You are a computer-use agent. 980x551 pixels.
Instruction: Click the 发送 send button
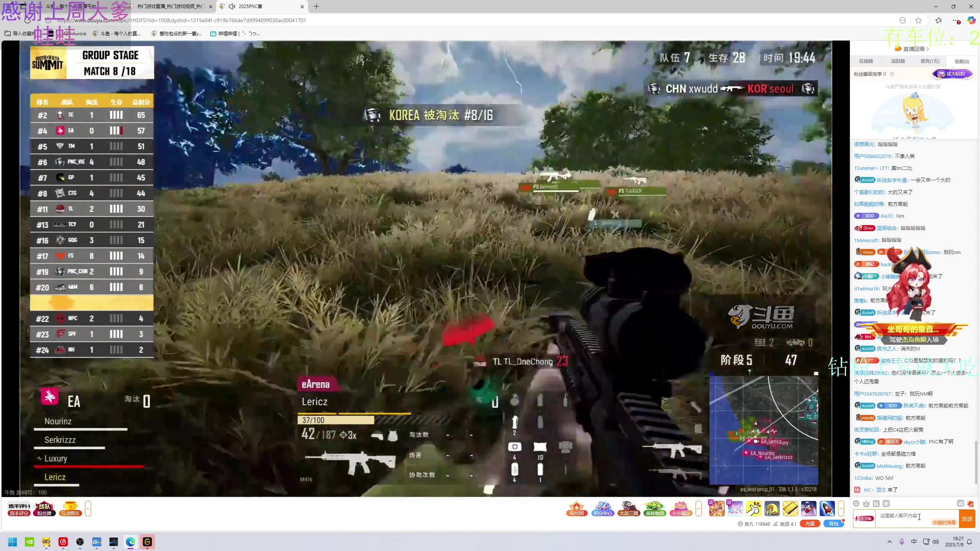(967, 519)
